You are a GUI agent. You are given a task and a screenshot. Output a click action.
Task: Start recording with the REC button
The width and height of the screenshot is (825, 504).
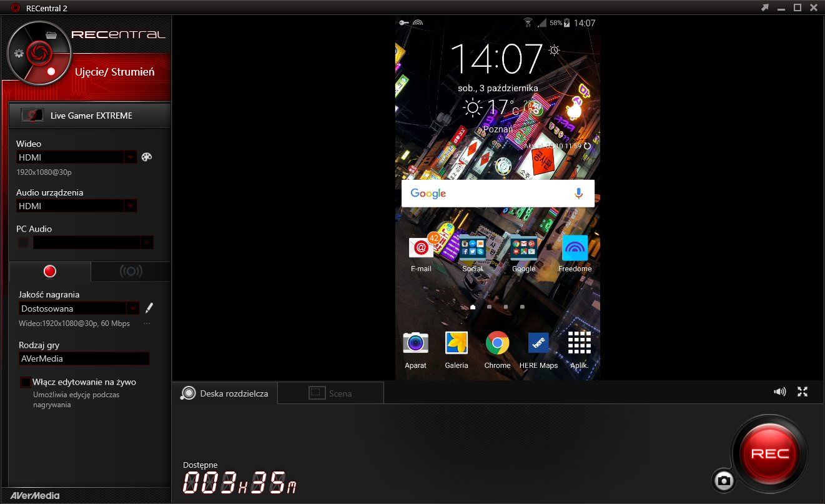coord(769,453)
